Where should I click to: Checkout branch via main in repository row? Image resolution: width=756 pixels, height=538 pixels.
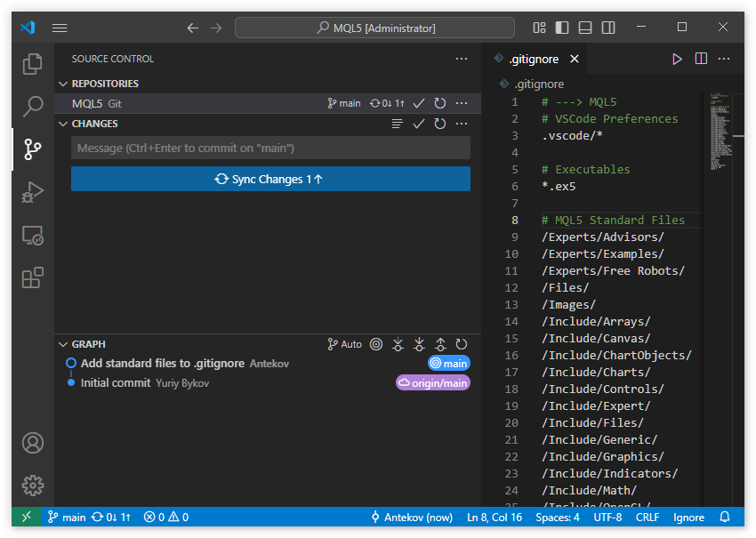[344, 103]
